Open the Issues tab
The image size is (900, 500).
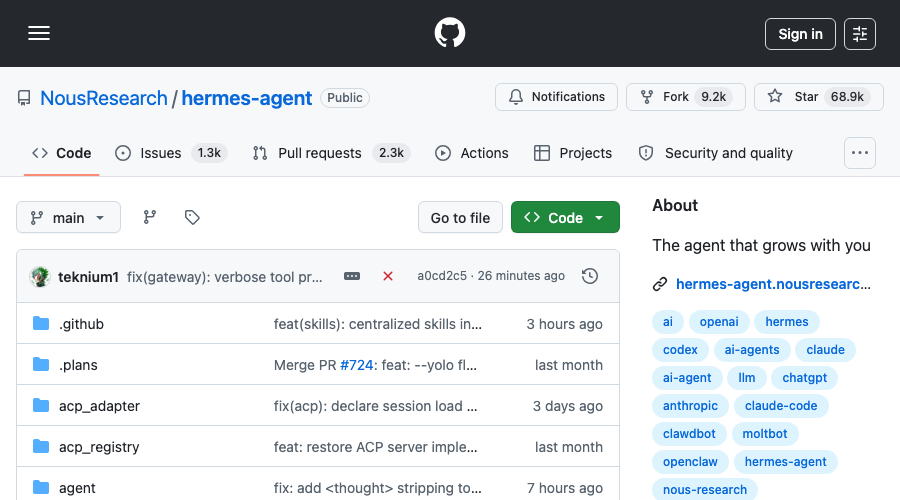pyautogui.click(x=171, y=153)
